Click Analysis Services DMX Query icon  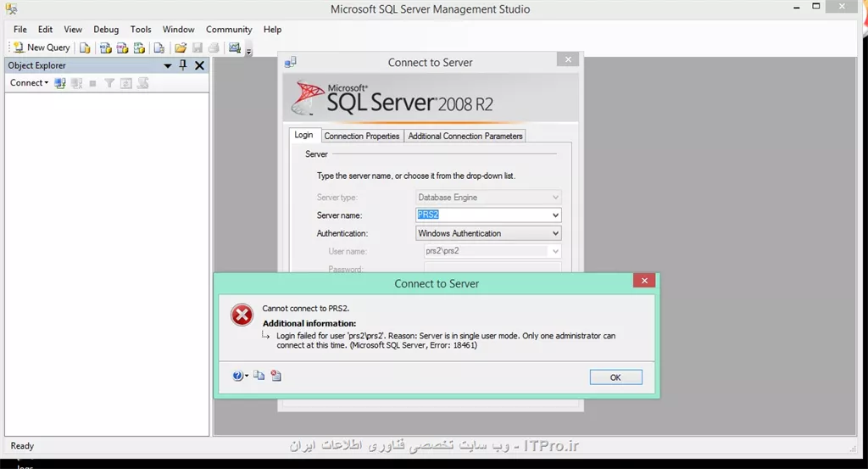pyautogui.click(x=122, y=48)
